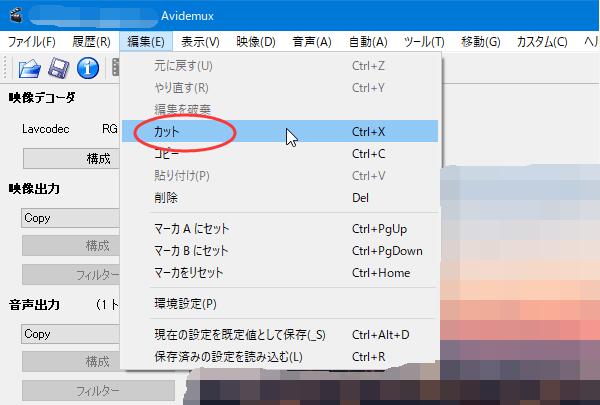Close the open 編集(E) menu

146,41
